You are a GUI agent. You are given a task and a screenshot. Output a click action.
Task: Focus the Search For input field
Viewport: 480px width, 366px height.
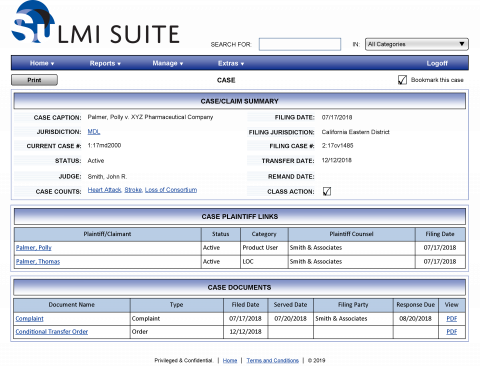pos(300,44)
